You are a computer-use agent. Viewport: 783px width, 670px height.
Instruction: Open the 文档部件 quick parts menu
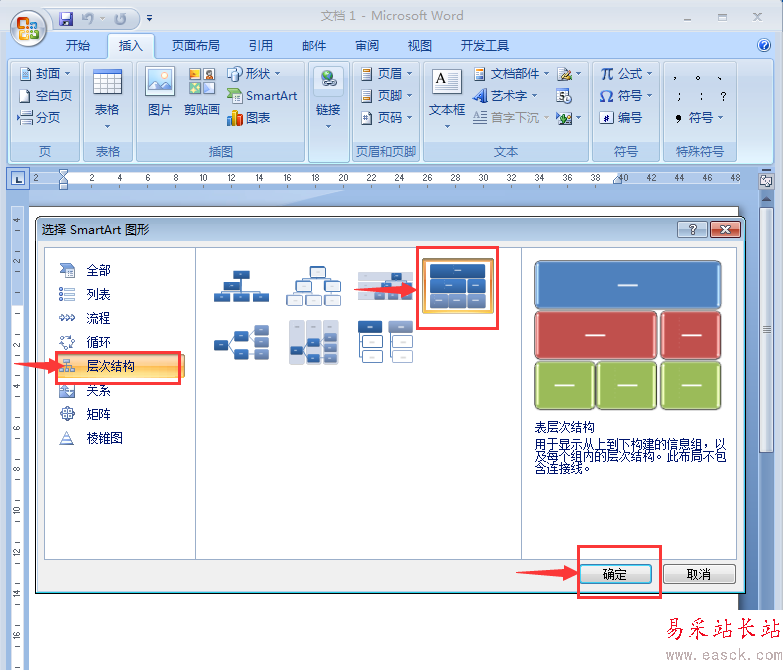pyautogui.click(x=511, y=74)
